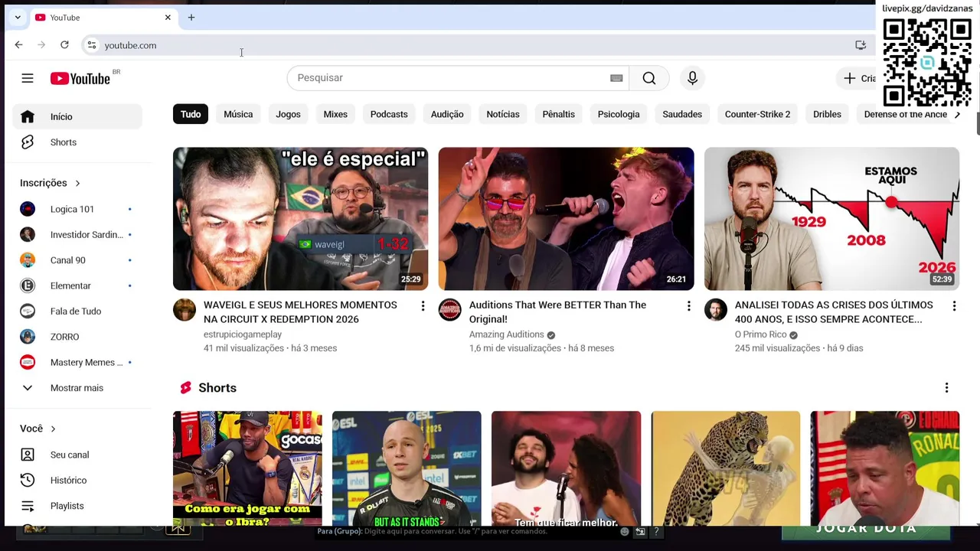Play the WAVEIGL video thumbnail
Image resolution: width=980 pixels, height=551 pixels.
tap(300, 219)
